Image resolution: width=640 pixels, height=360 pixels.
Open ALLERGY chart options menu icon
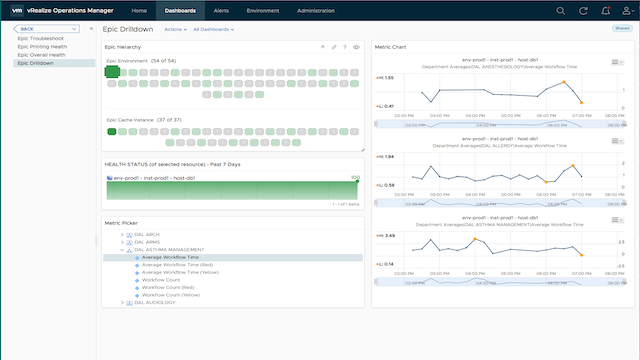tap(617, 141)
